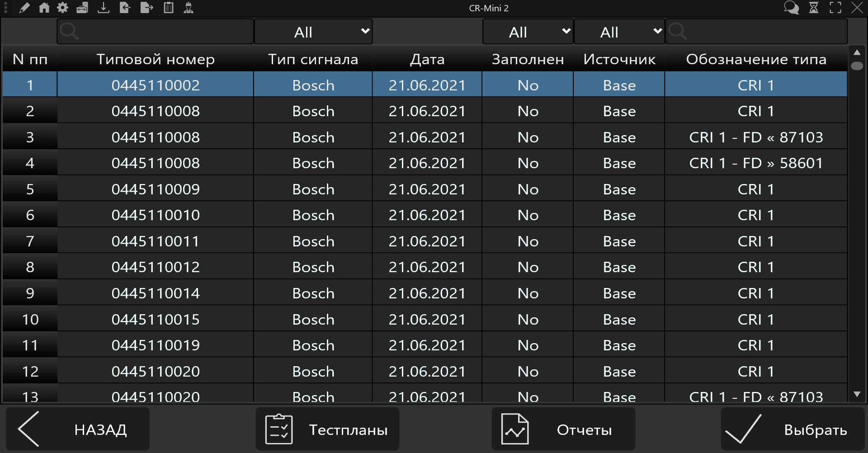The image size is (868, 453).
Task: Click the left search magnifier icon
Action: (69, 31)
